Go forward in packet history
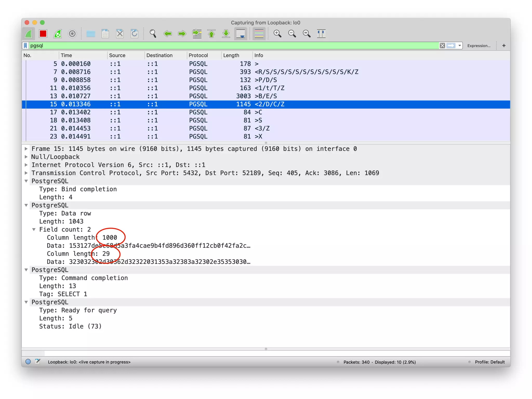The width and height of the screenshot is (532, 399). tap(182, 34)
